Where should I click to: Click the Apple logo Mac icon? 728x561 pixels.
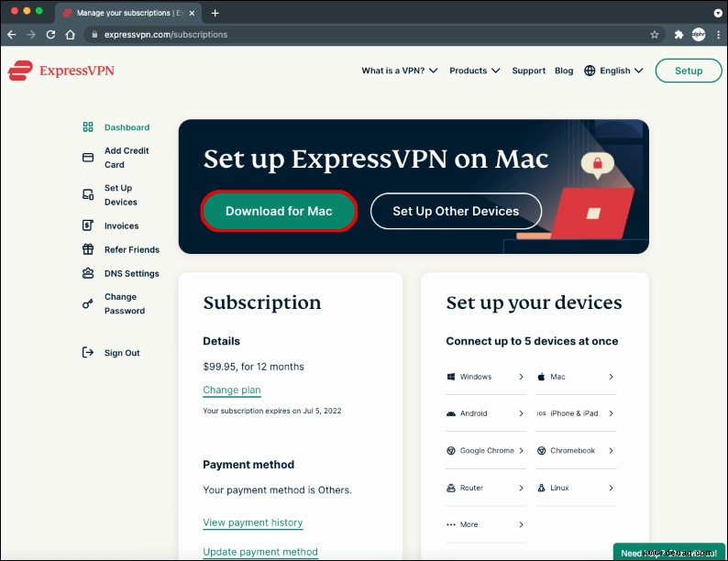coord(541,377)
